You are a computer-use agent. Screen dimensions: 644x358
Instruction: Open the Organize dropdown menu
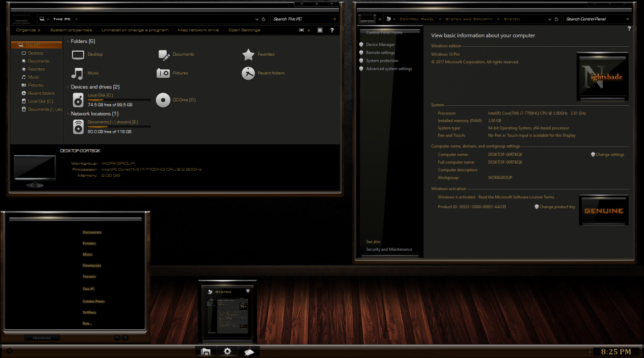pos(28,30)
